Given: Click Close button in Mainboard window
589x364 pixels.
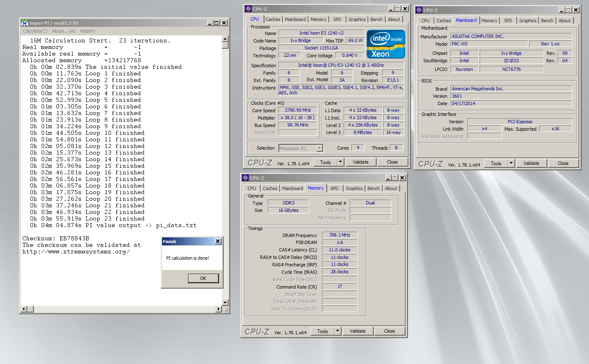Looking at the screenshot, I should click(x=563, y=163).
